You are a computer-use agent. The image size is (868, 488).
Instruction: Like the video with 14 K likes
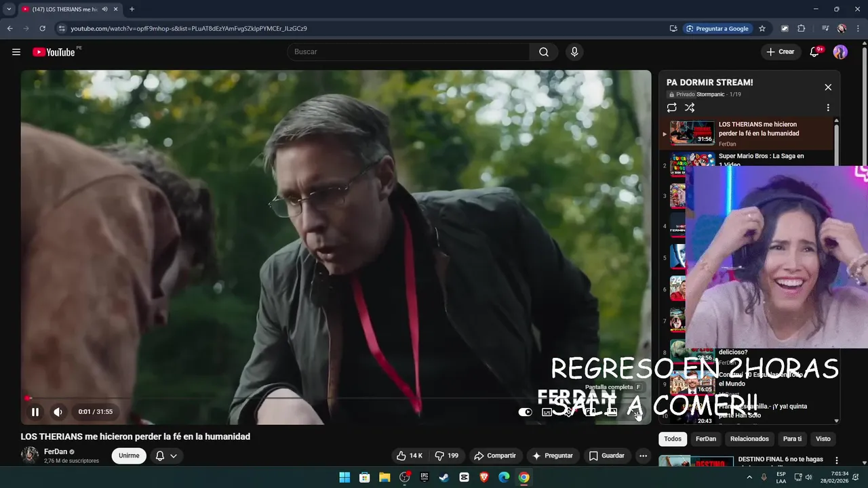tap(410, 456)
